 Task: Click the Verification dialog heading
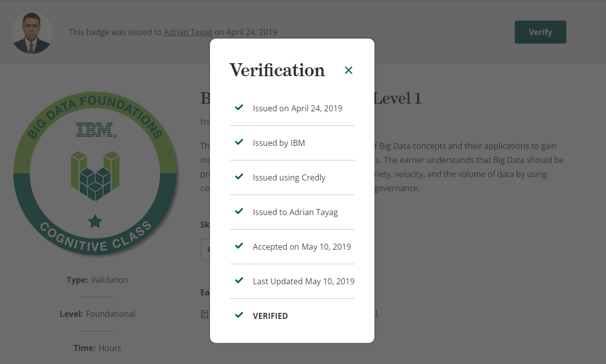[277, 70]
